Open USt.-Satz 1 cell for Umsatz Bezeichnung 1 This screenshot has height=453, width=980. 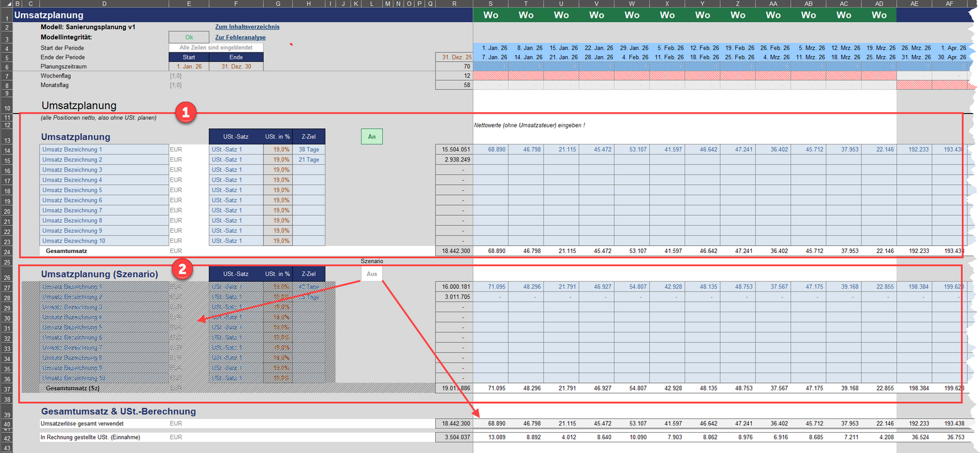[x=236, y=150]
